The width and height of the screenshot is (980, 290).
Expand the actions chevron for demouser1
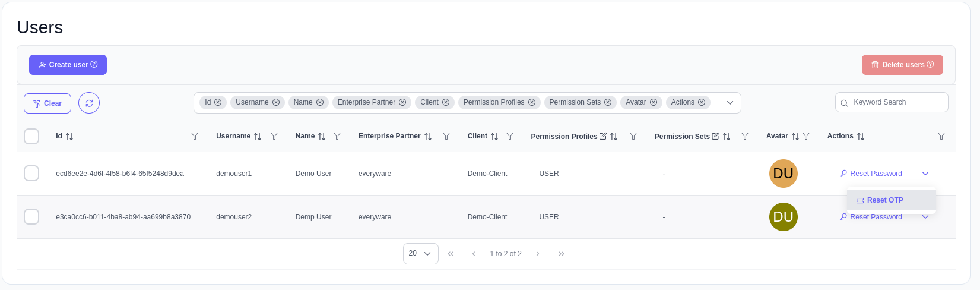(x=925, y=174)
